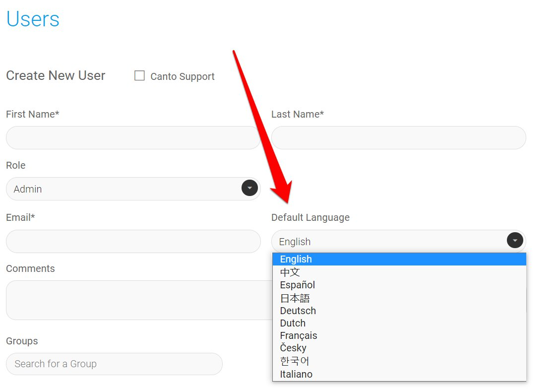Select English from the language list
The height and width of the screenshot is (392, 555).
[x=296, y=259]
